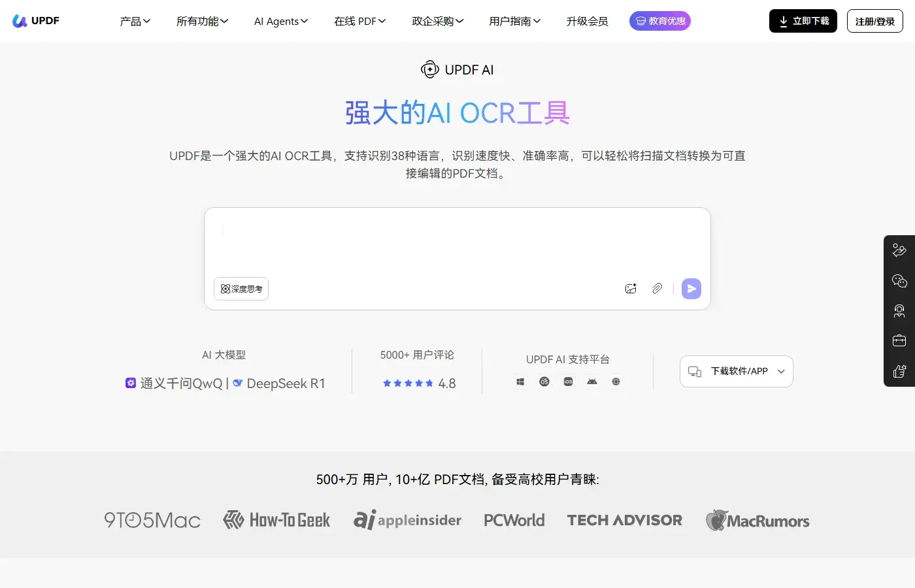The image size is (915, 588).
Task: Click the How-To Geek logo
Action: tap(276, 520)
